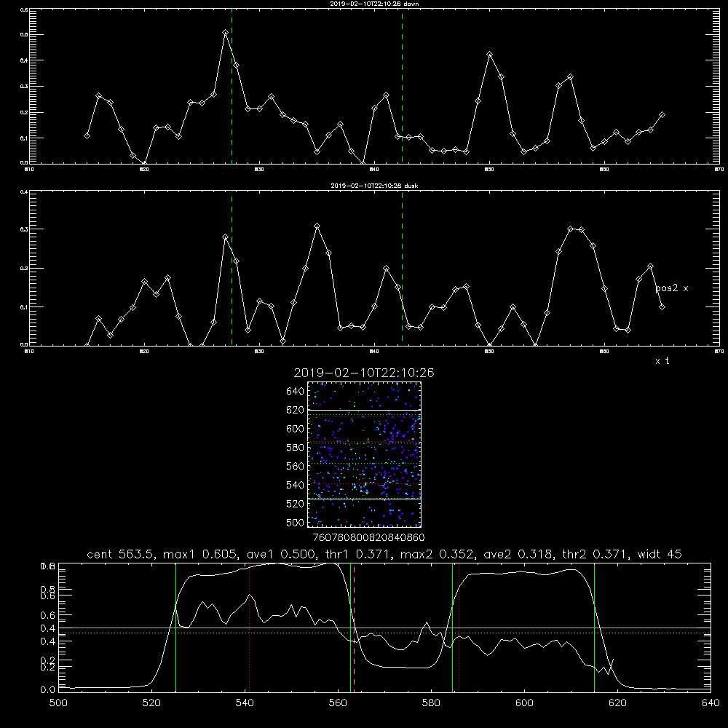Click the bottom plot x-axis label 600
The width and height of the screenshot is (728, 728).
point(524,703)
